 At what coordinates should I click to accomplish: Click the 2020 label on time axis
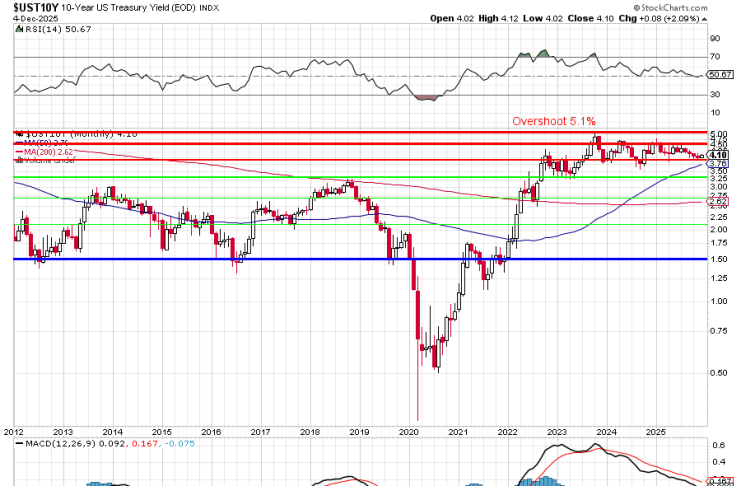(x=408, y=432)
